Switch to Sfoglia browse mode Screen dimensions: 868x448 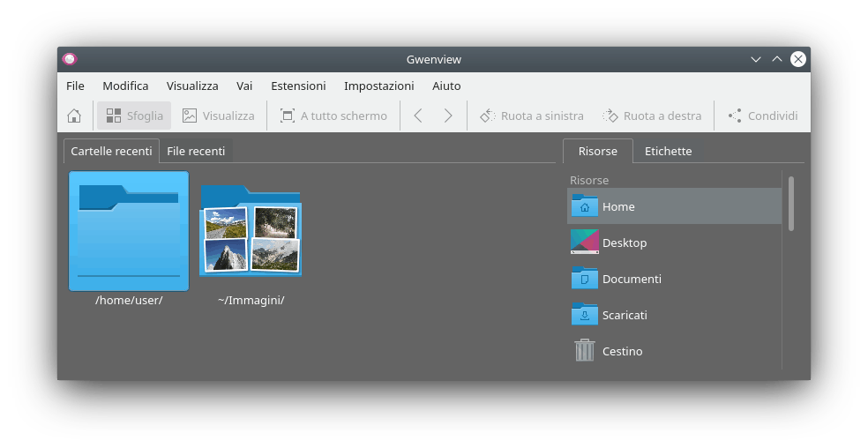pyautogui.click(x=134, y=116)
